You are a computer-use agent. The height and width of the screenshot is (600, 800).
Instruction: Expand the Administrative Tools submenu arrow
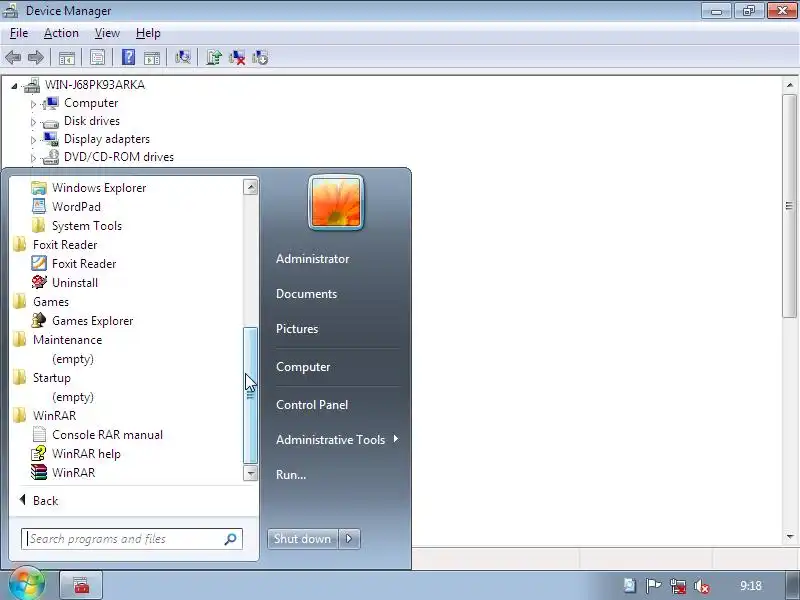[x=396, y=439]
